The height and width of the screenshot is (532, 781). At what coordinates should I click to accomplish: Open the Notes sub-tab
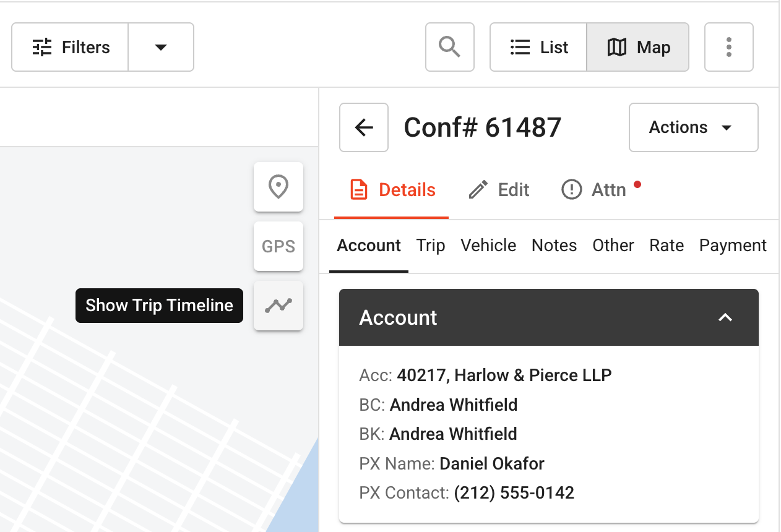pyautogui.click(x=554, y=246)
